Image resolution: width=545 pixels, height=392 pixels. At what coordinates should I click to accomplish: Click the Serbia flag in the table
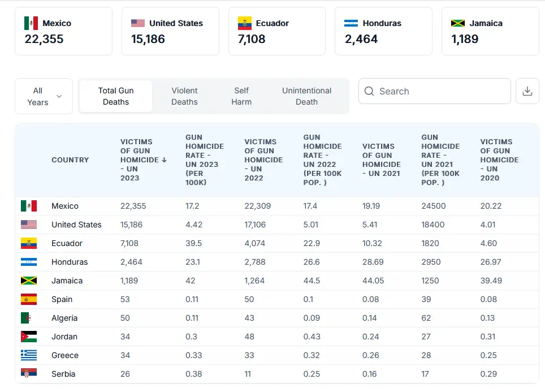(29, 374)
